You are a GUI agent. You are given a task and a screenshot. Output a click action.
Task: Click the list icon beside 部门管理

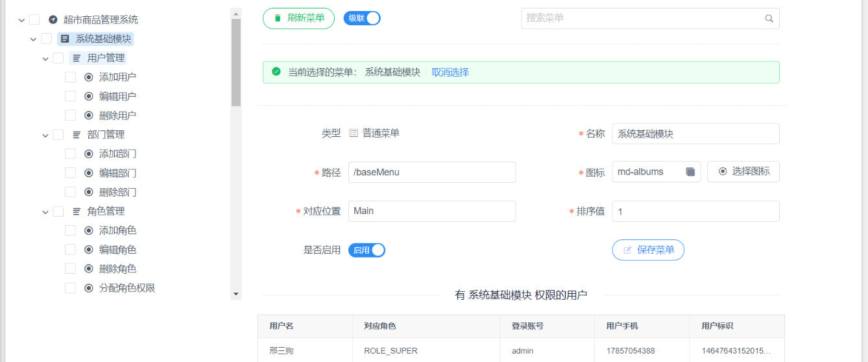click(x=77, y=135)
